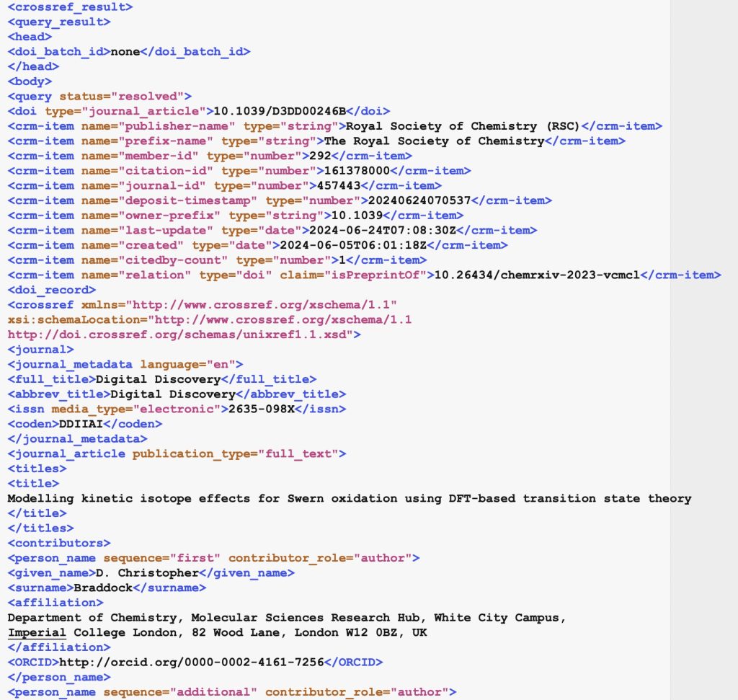Image resolution: width=738 pixels, height=700 pixels.
Task: Click the query status="resolved" tag
Action: [99, 97]
